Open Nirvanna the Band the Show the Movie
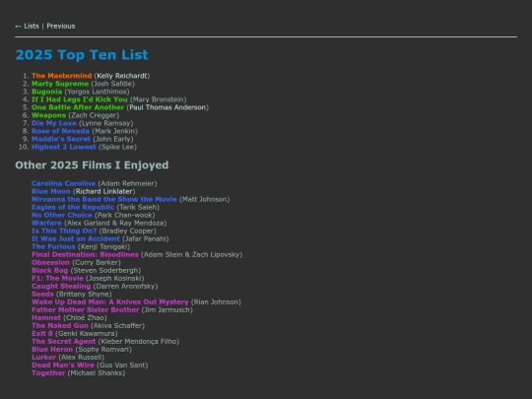The height and width of the screenshot is (399, 532). pos(104,199)
